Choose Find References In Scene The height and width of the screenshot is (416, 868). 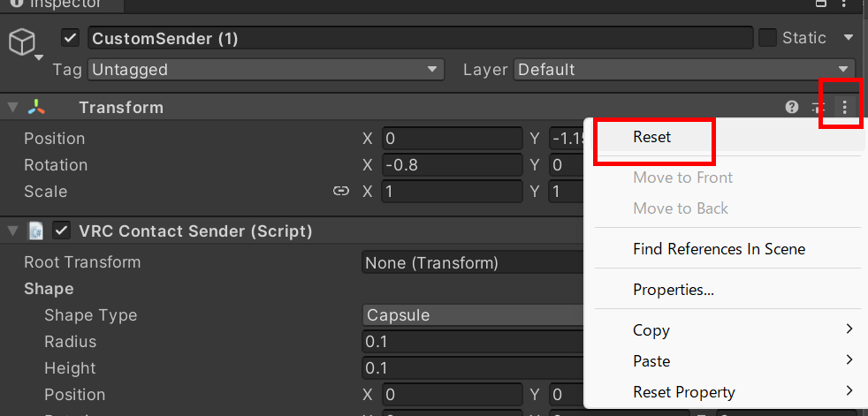719,249
